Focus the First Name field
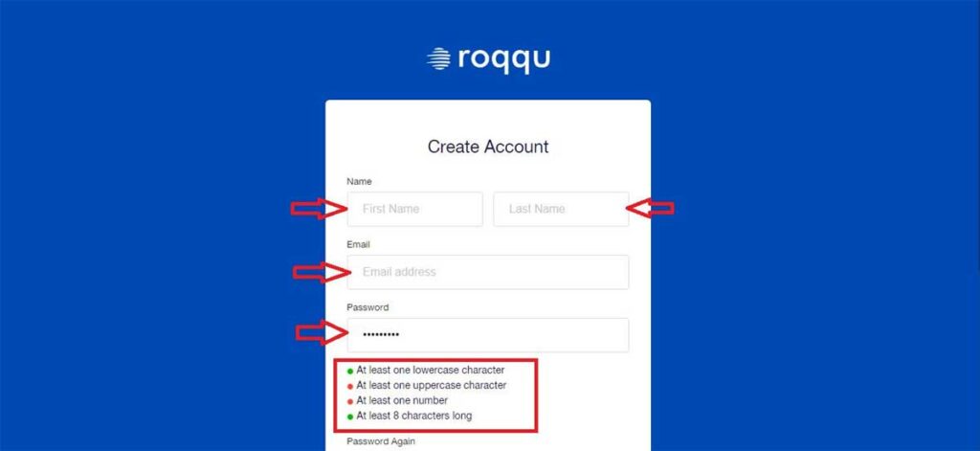The image size is (980, 451). 415,209
